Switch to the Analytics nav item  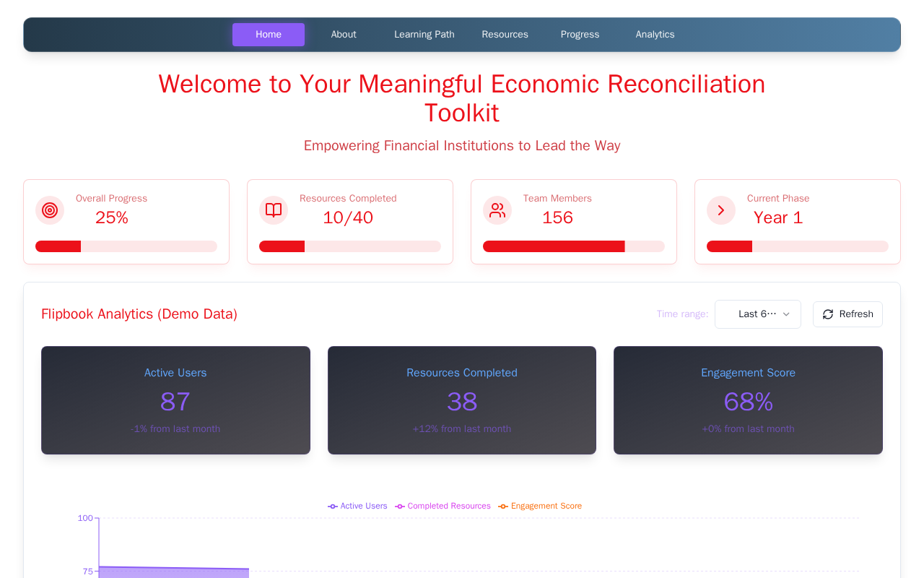655,35
